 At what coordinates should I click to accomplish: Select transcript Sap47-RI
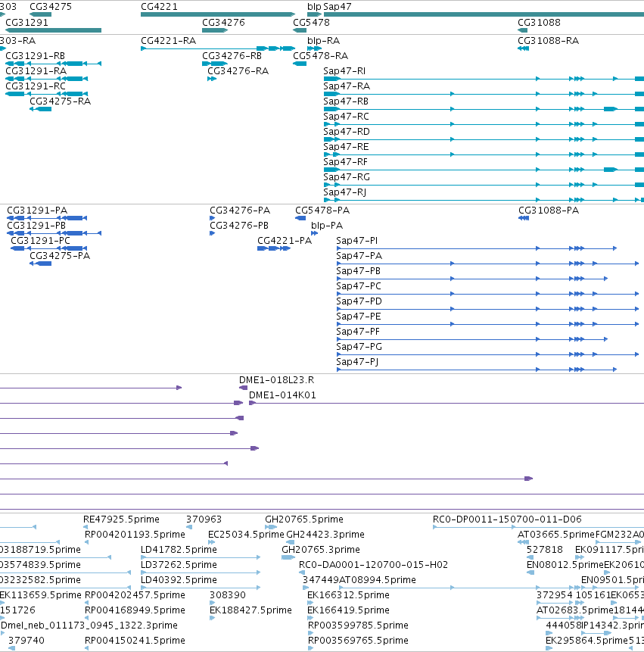pos(344,71)
